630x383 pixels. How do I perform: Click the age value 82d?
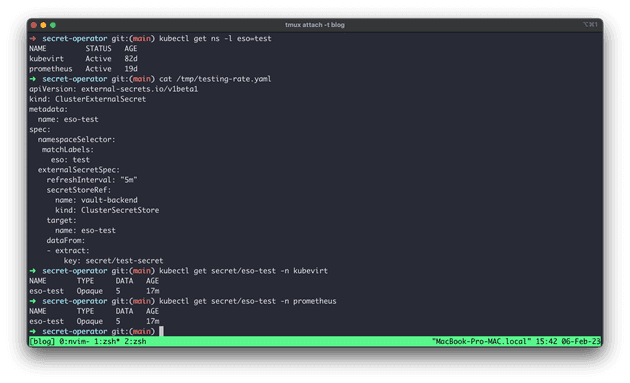click(131, 59)
